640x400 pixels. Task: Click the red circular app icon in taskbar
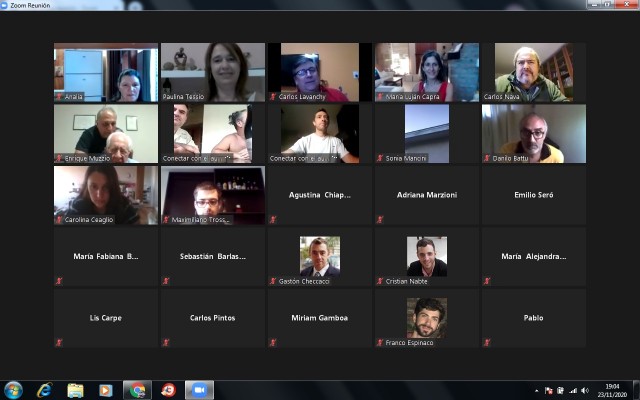click(168, 390)
